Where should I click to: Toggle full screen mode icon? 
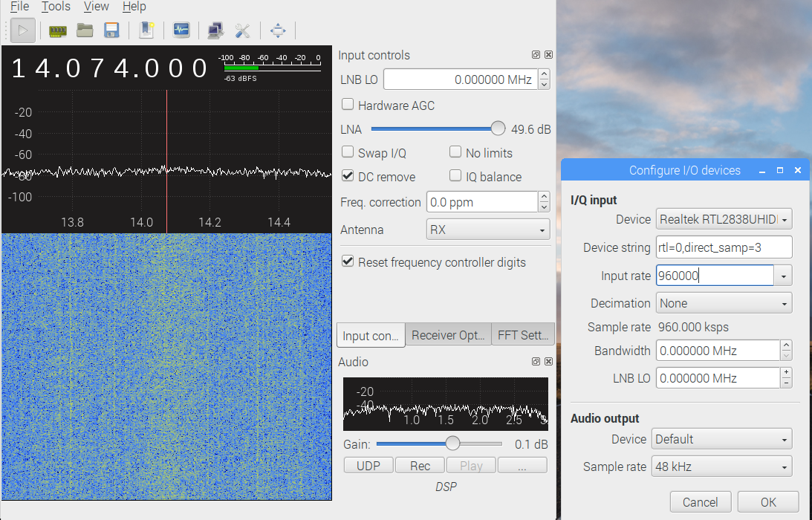click(277, 30)
